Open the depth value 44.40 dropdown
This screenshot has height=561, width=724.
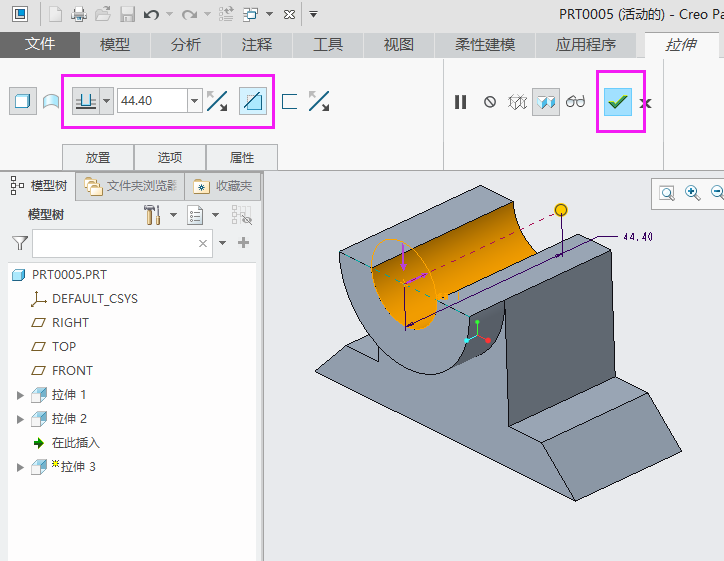(194, 101)
